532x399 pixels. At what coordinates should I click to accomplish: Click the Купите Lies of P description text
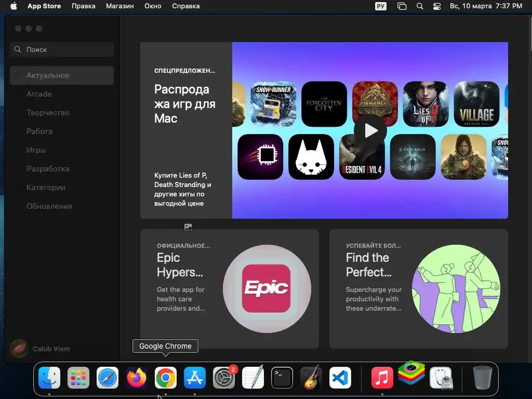(183, 189)
